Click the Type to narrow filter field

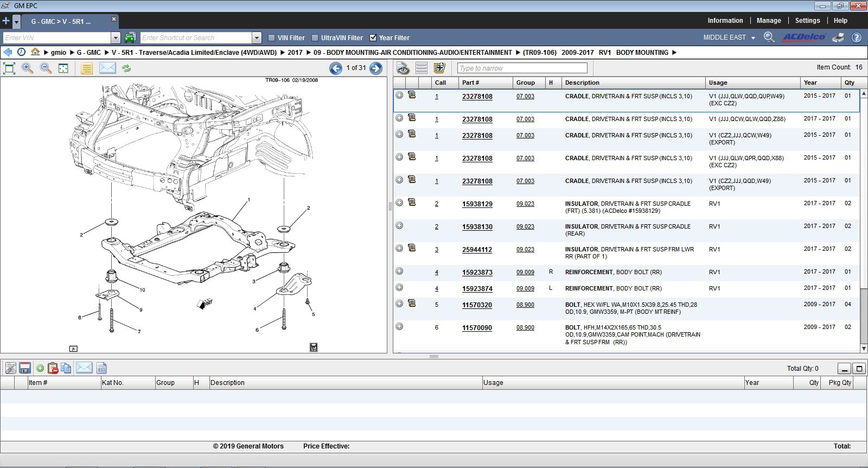522,68
